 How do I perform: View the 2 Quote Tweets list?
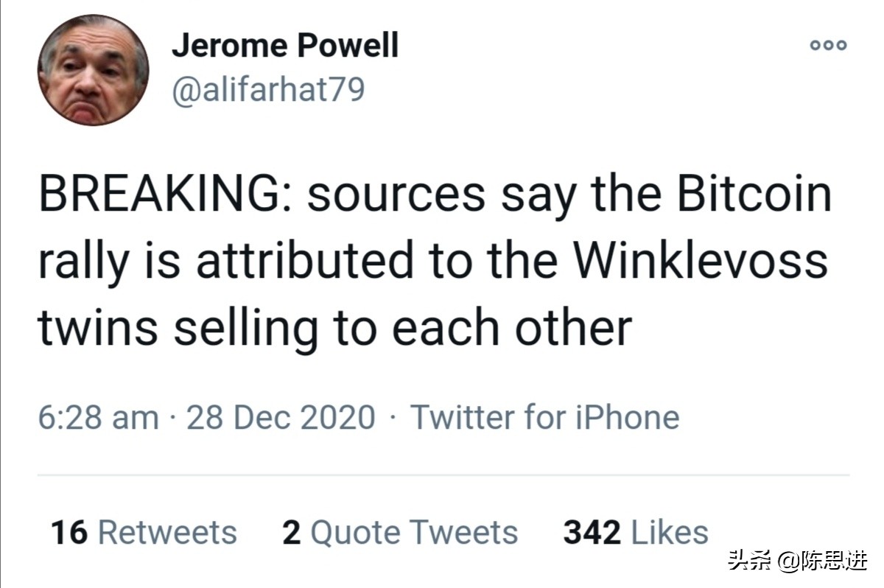pos(400,533)
